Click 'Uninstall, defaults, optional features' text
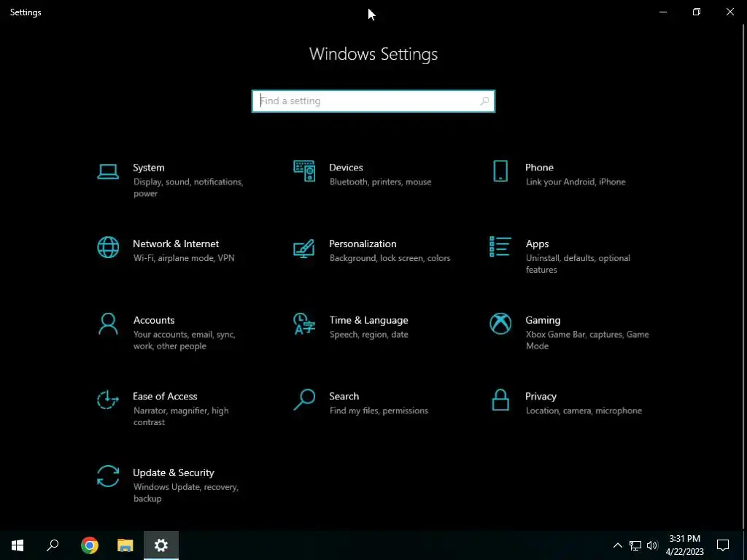The width and height of the screenshot is (747, 560). click(x=578, y=264)
